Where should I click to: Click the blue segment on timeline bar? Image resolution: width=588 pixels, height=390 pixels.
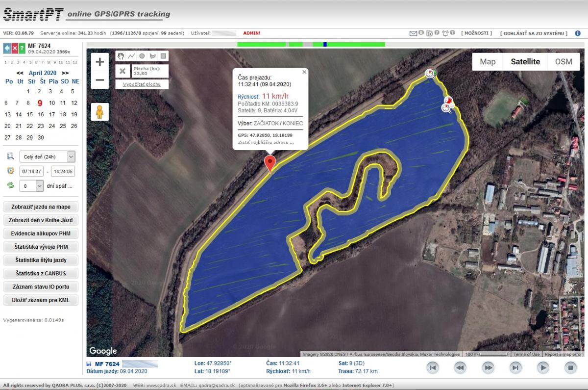(325, 45)
